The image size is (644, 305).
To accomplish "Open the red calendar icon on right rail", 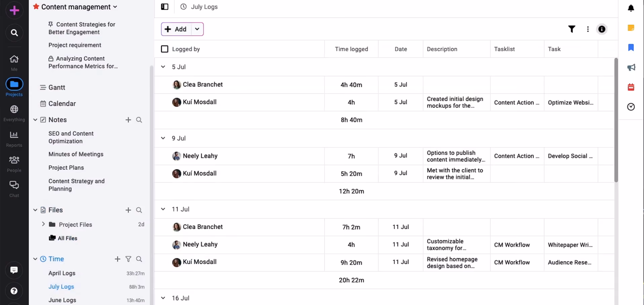I will click(x=631, y=87).
